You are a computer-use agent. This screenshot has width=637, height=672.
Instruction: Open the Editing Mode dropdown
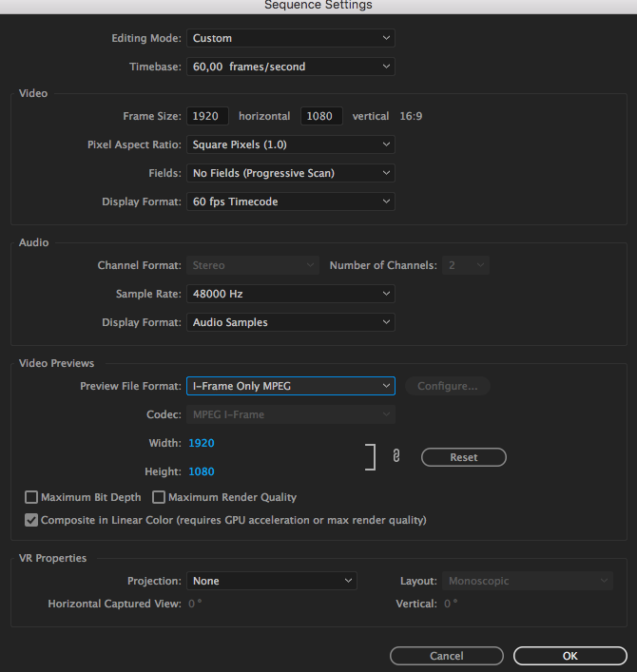[290, 38]
